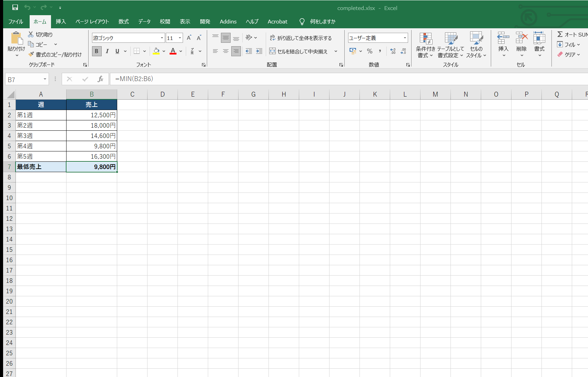Click the Paste (貼り付け) clipboard icon
The image size is (588, 377).
coord(16,38)
